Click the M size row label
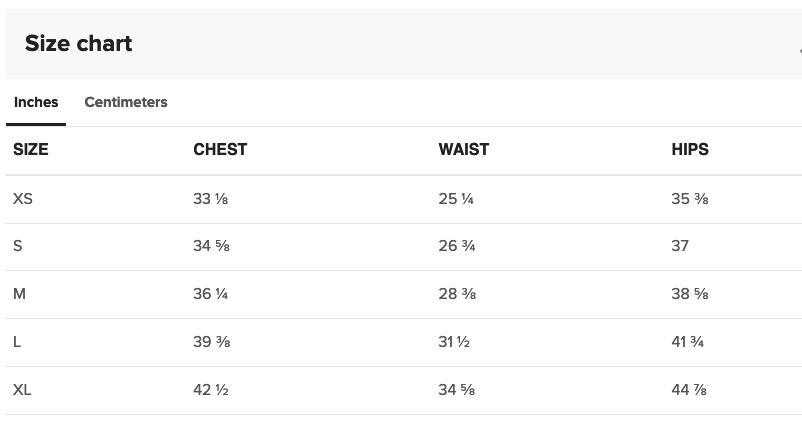Screen dimensions: 802x445 (x=19, y=294)
